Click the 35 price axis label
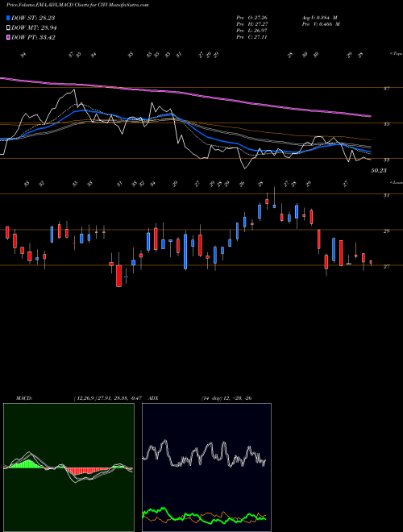The image size is (403, 532). (x=386, y=124)
